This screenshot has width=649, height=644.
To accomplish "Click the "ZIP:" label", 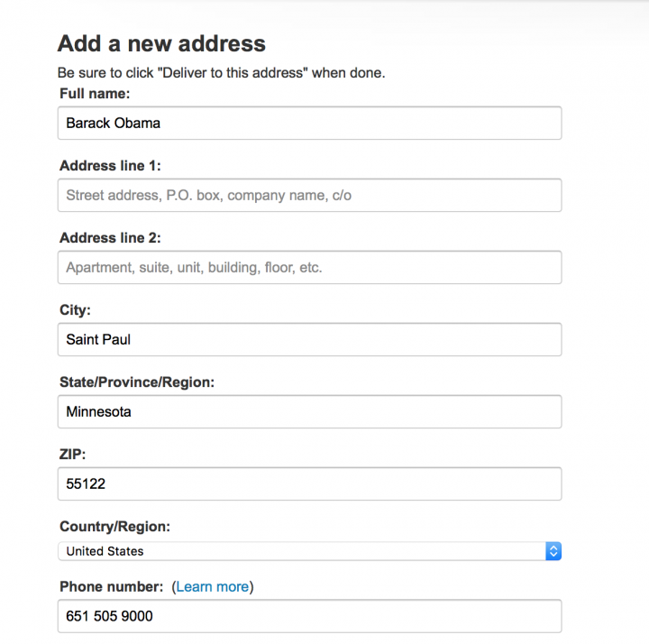I will click(x=72, y=455).
